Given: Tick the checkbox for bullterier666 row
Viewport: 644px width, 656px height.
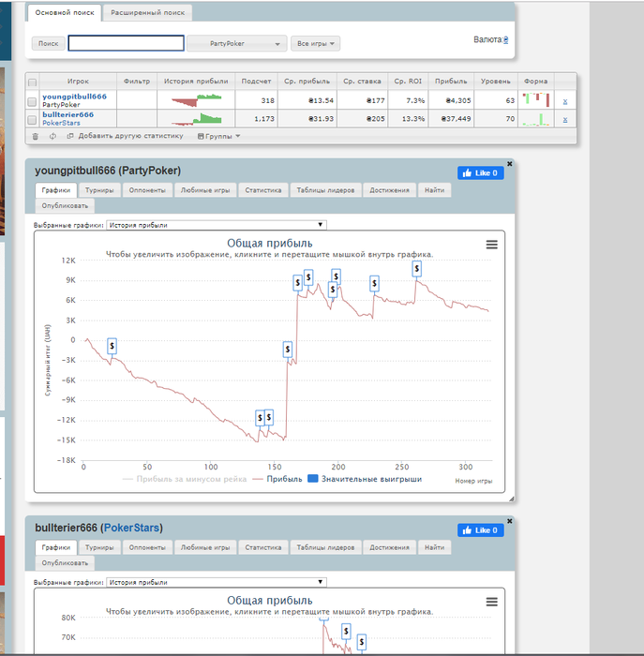Looking at the screenshot, I should point(32,120).
